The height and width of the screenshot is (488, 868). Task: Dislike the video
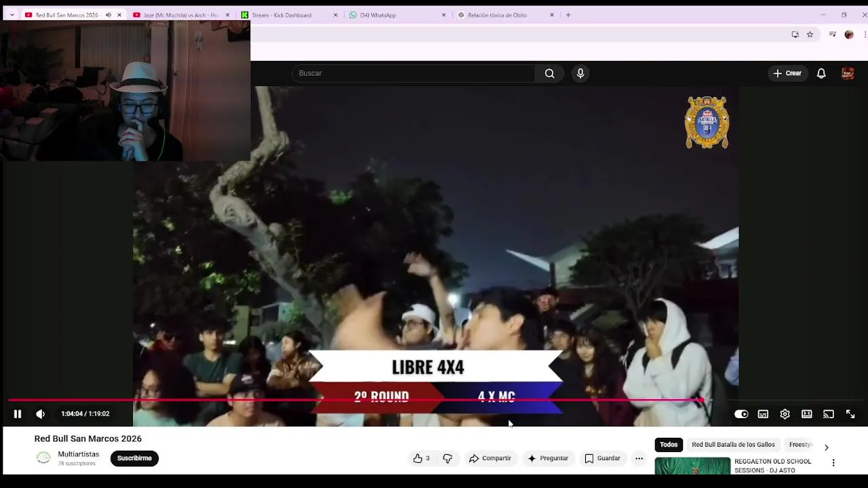tap(448, 459)
